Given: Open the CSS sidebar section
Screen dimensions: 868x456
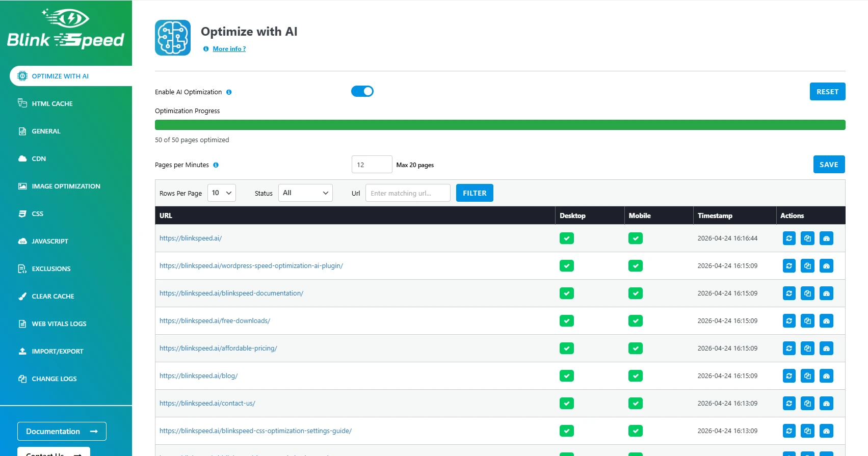Looking at the screenshot, I should pos(37,213).
